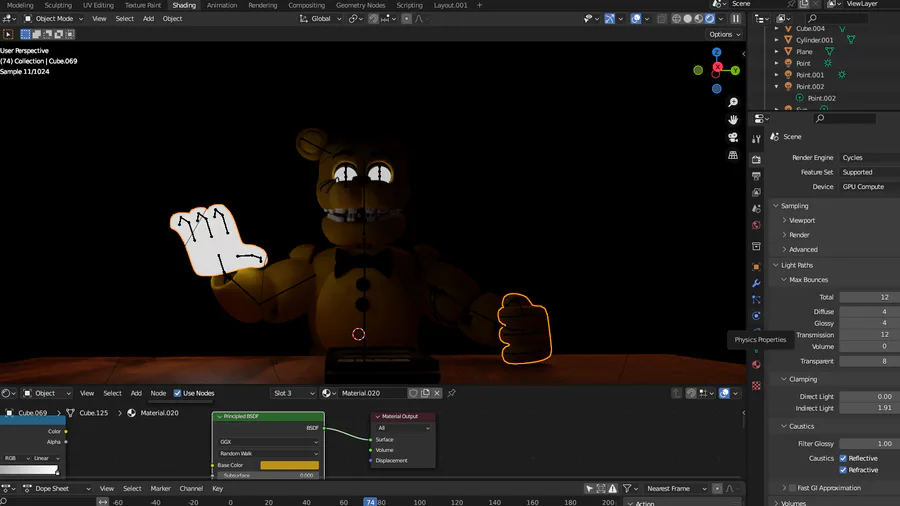
Task: Pin the node editor material
Action: (452, 393)
